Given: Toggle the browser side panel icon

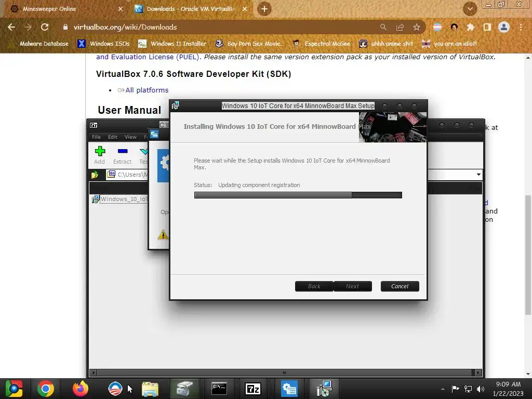Looking at the screenshot, I should pos(487,27).
